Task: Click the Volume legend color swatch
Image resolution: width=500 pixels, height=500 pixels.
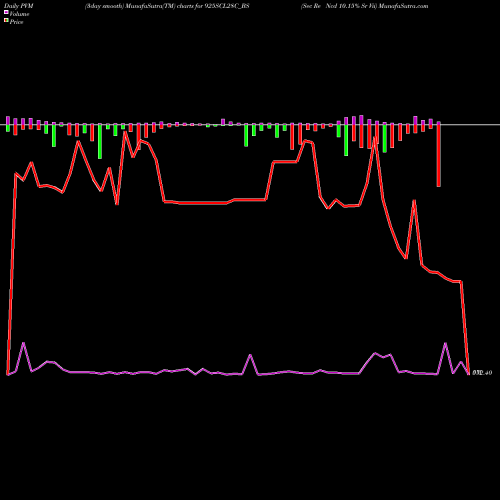Action: (6, 12)
